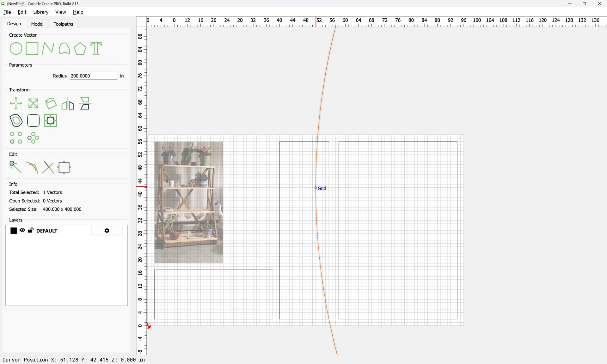This screenshot has height=364, width=607.
Task: Activate the Join Vectors tool
Action: pos(32,167)
